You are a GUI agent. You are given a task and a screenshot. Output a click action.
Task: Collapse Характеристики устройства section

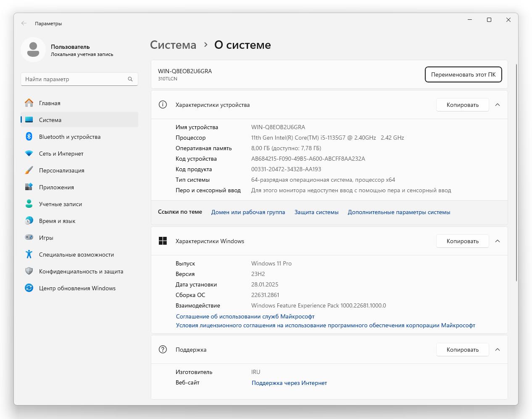498,105
